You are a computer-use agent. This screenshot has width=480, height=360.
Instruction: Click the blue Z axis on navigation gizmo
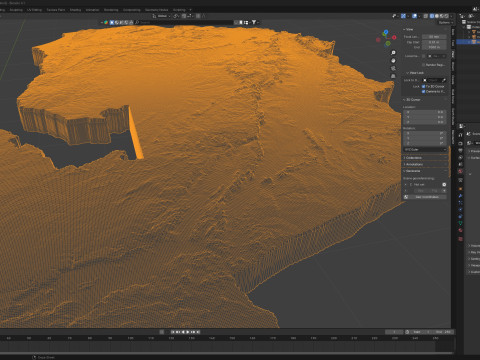tap(386, 32)
